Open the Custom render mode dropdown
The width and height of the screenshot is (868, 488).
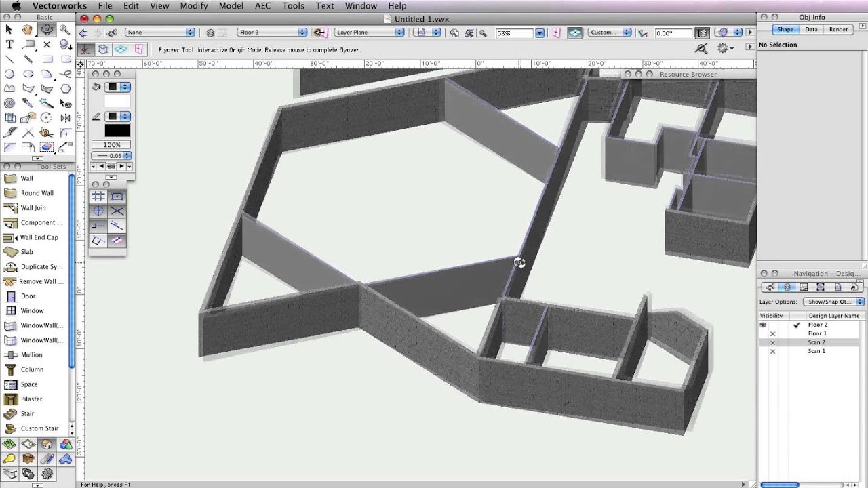click(610, 33)
